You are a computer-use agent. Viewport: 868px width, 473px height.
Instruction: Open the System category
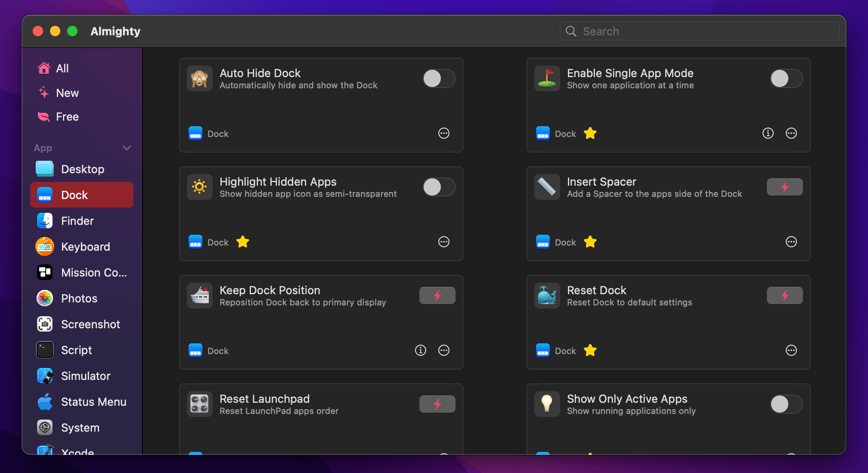pos(82,427)
